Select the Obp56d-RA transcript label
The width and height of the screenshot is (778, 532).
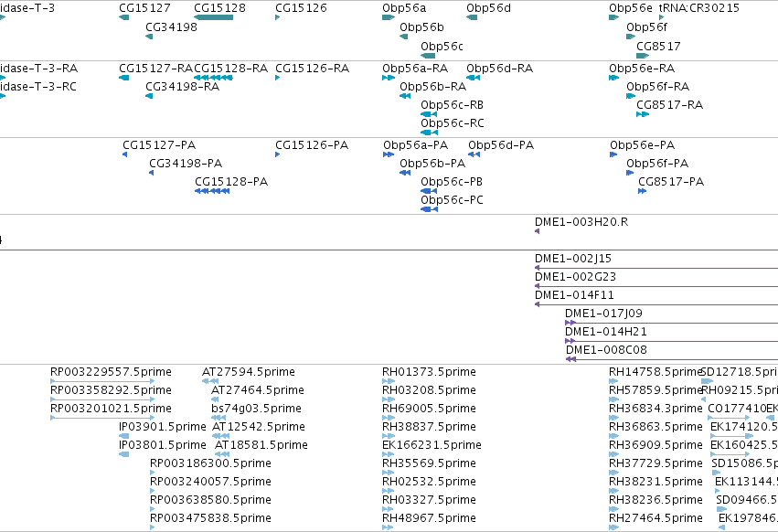point(500,68)
